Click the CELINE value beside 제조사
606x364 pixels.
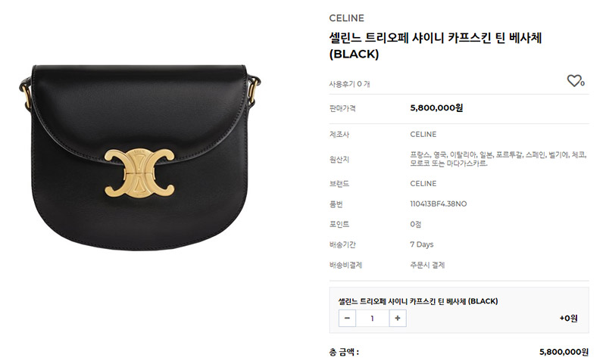point(423,135)
